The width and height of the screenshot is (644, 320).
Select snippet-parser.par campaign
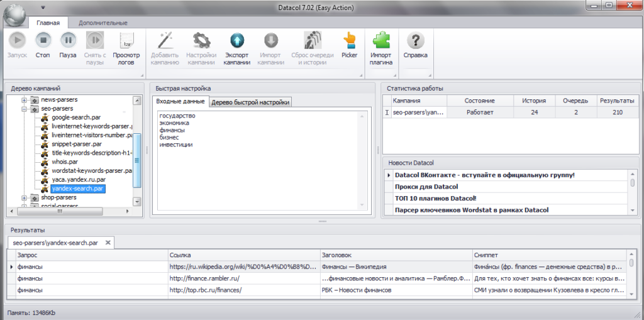[77, 144]
